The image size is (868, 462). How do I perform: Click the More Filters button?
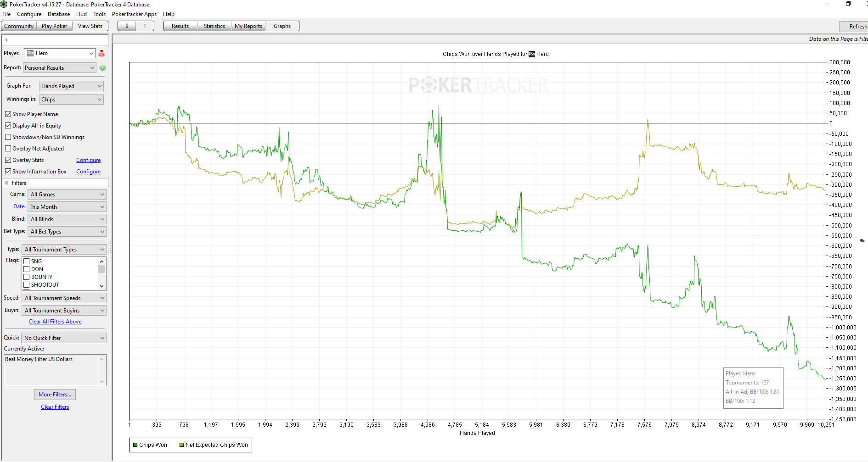point(55,395)
